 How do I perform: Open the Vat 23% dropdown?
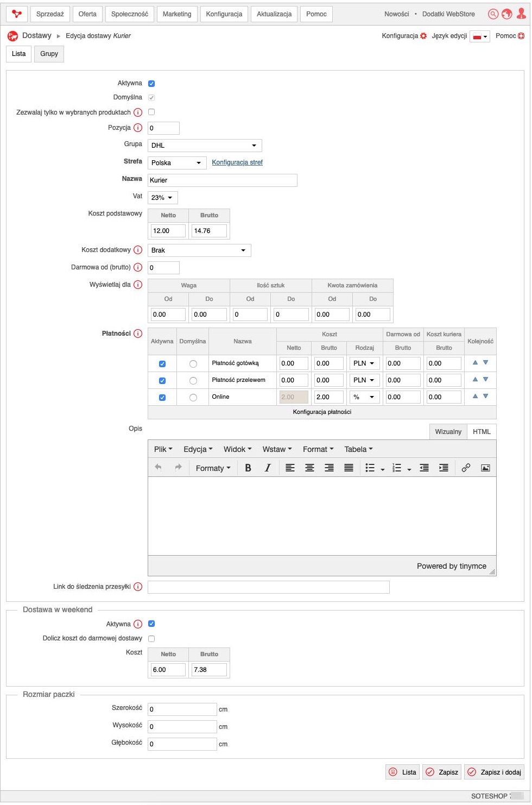(163, 198)
